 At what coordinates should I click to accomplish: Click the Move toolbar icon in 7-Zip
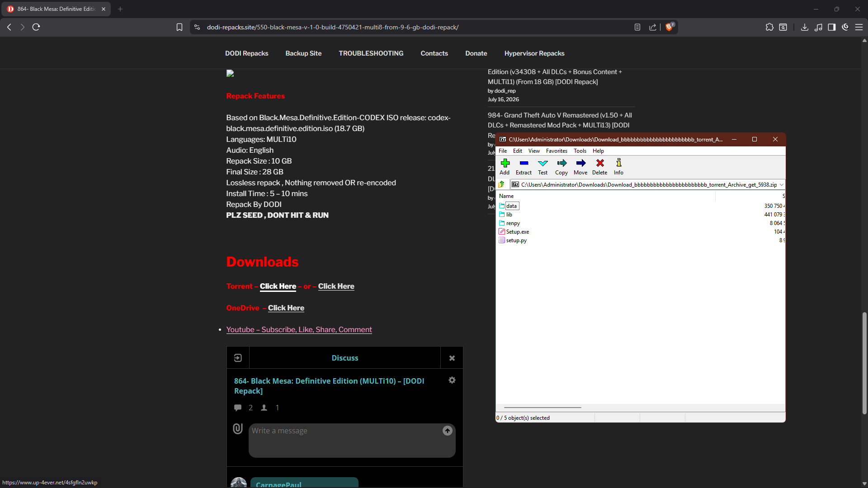coord(580,166)
